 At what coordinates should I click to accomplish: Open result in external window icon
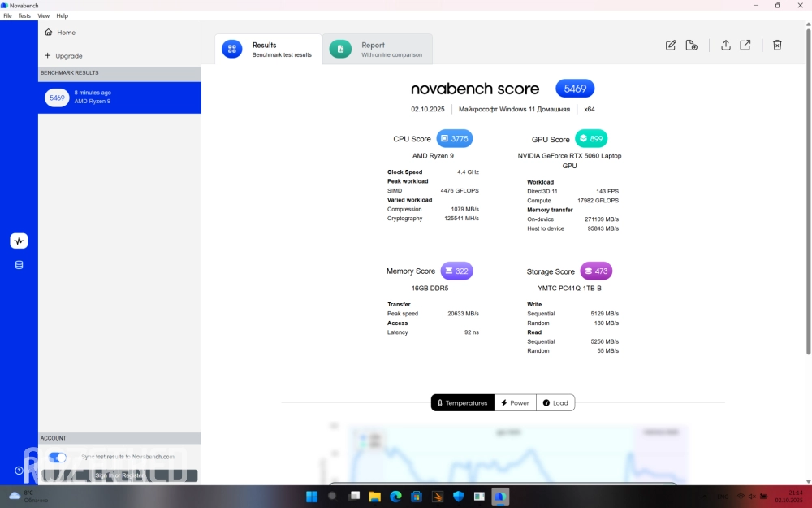point(745,46)
